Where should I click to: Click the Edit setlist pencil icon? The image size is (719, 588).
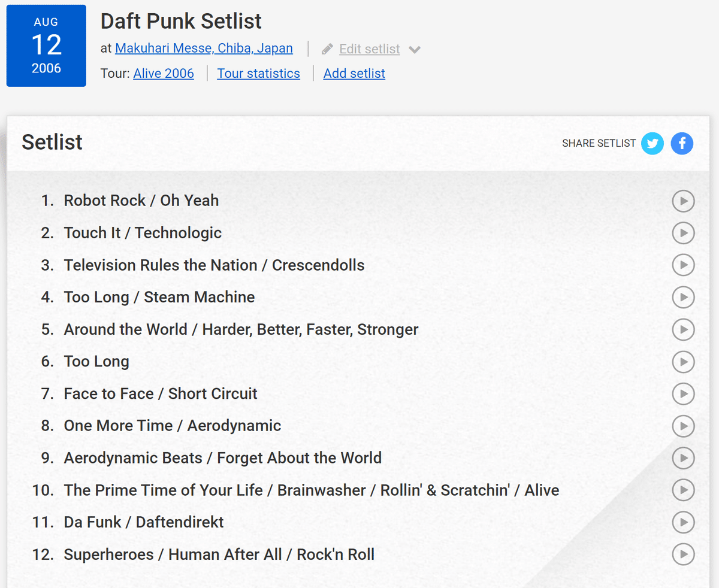pos(327,49)
